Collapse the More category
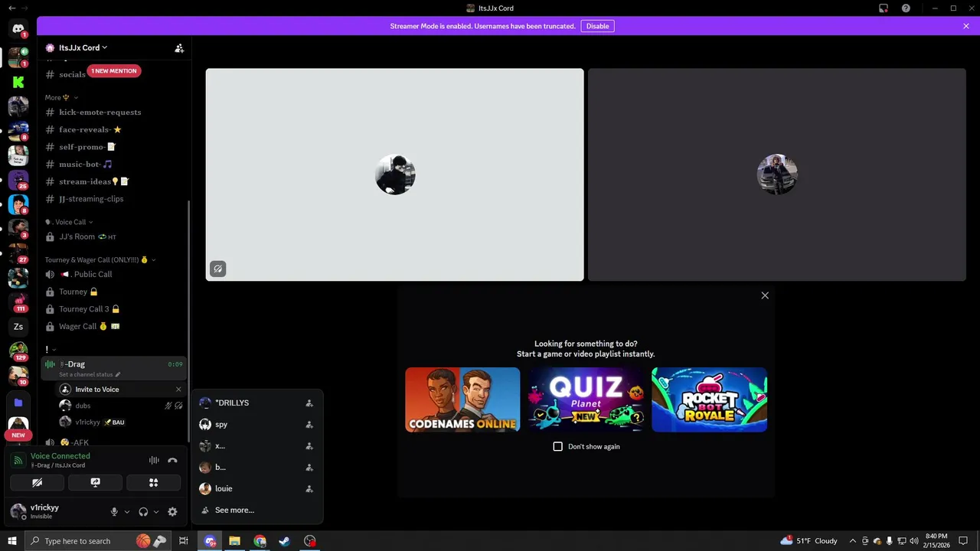The width and height of the screenshot is (980, 551). coord(60,97)
